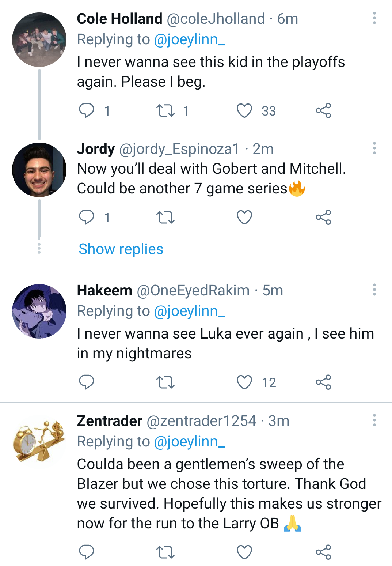Show replies under Jordy's tweet
This screenshot has width=392, height=566.
pyautogui.click(x=121, y=249)
